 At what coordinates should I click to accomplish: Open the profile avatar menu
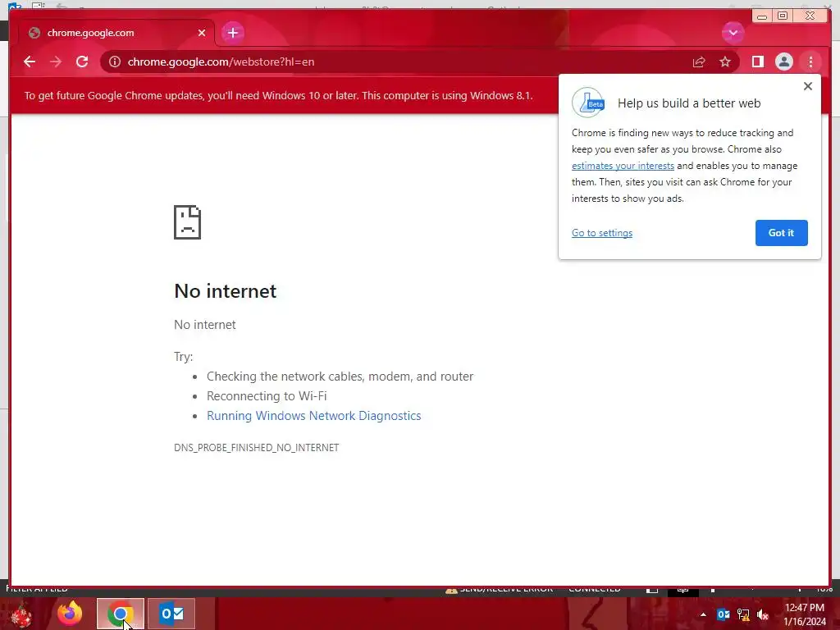pos(783,62)
